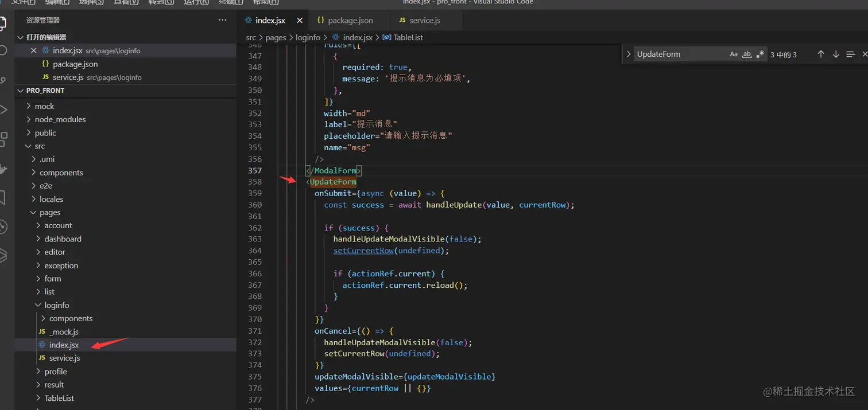Open _mock.js in file tree

[x=64, y=331]
